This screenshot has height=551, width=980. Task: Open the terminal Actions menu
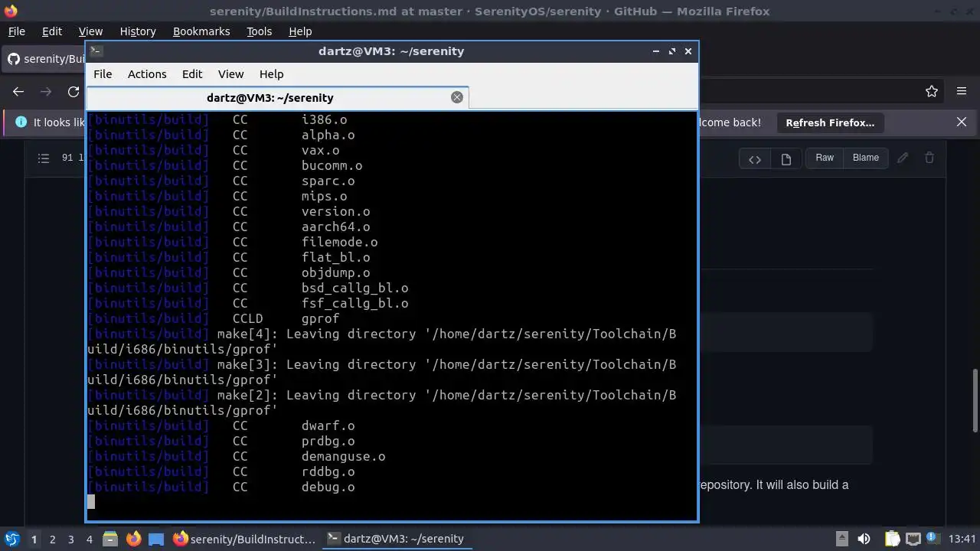coord(147,74)
